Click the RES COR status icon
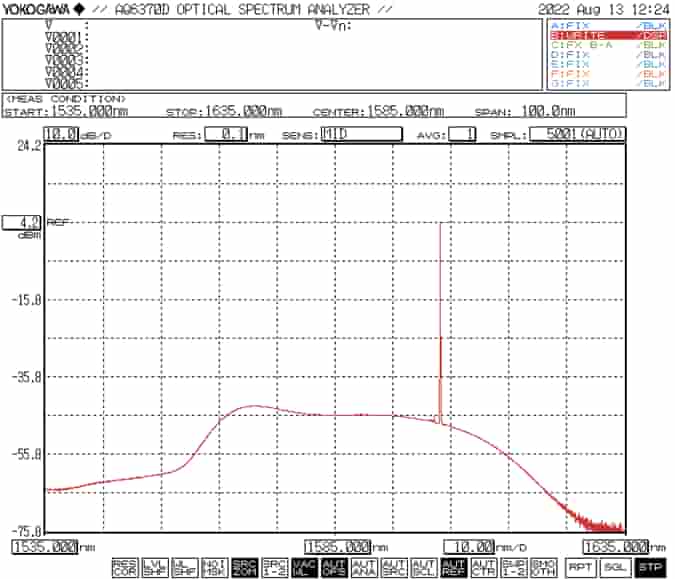The width and height of the screenshot is (675, 579). click(124, 567)
